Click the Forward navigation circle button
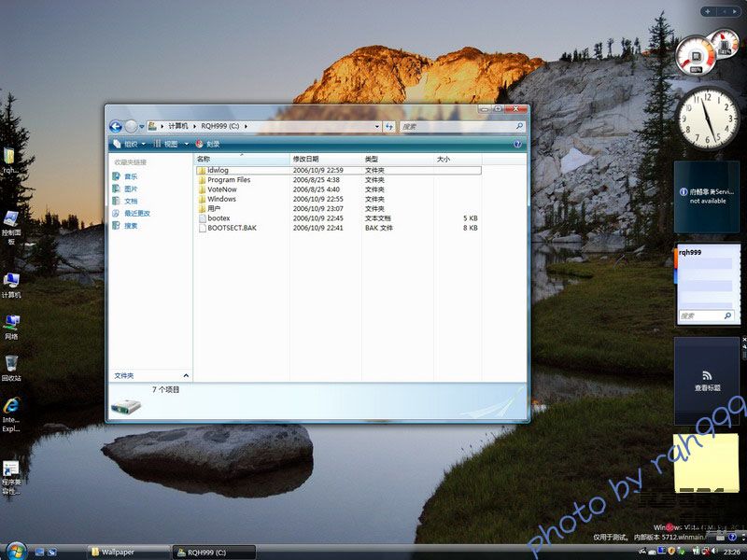Screen dimensions: 747x560 coord(131,126)
